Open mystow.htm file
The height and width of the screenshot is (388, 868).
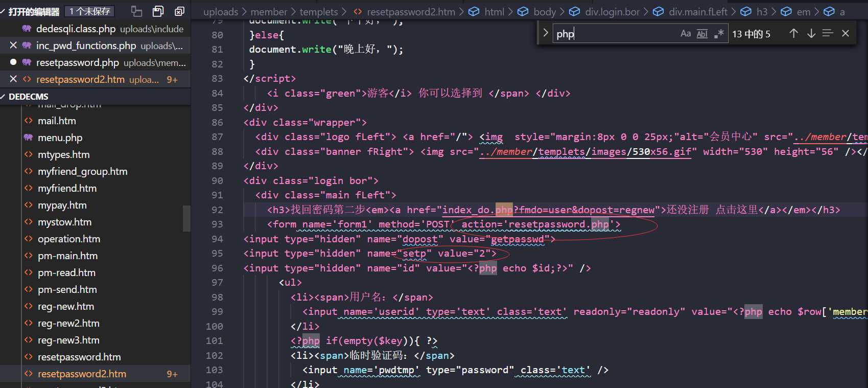(64, 222)
